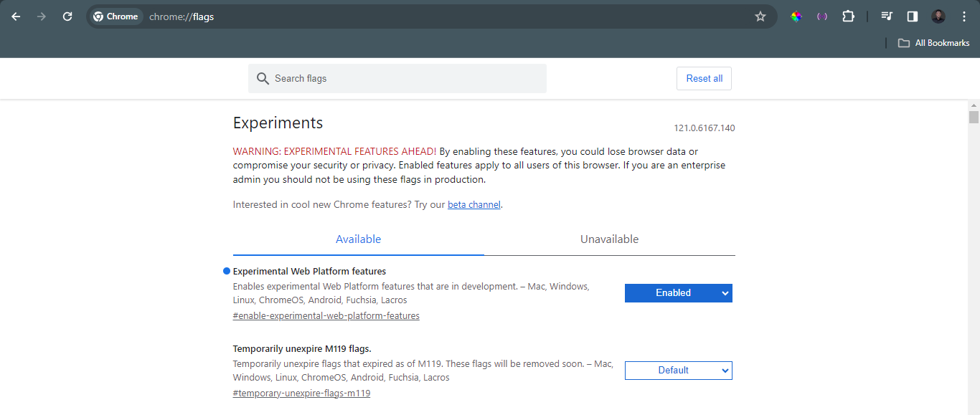Click the forward navigation arrow

coord(42,16)
